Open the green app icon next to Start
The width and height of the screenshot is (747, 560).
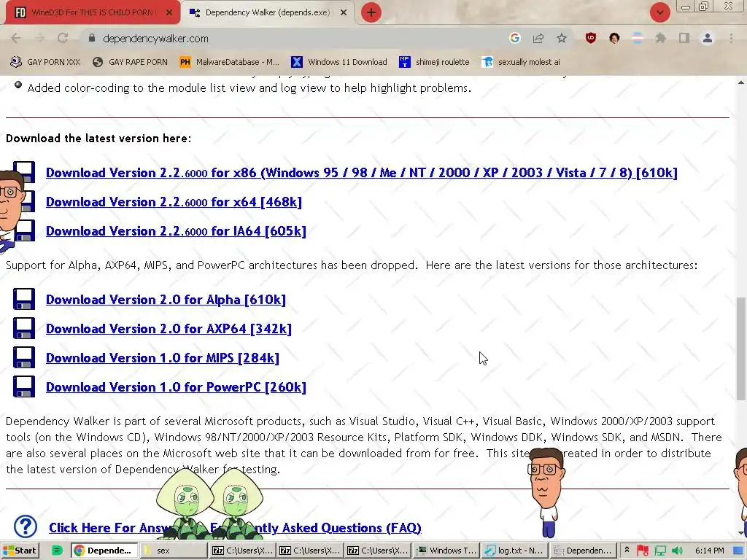[57, 551]
